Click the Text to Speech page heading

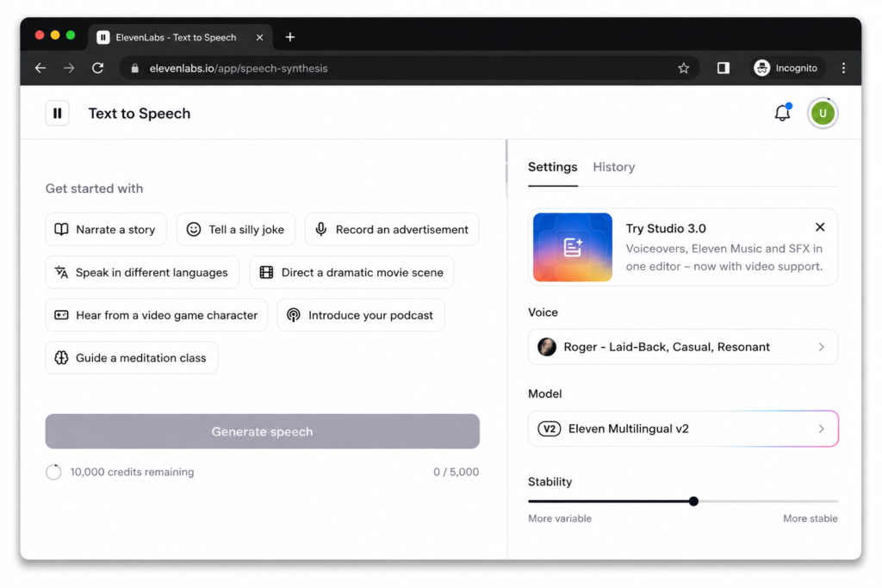[140, 114]
